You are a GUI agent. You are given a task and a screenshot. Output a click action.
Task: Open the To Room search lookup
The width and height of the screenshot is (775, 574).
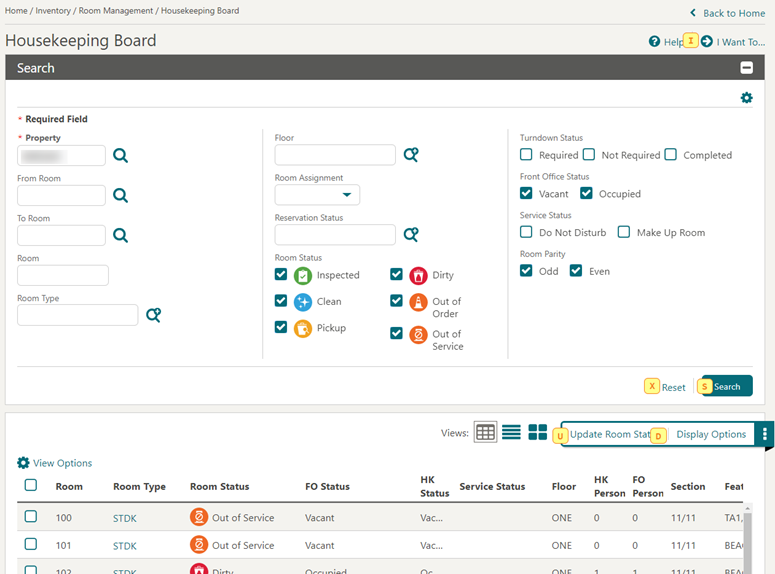coord(120,235)
